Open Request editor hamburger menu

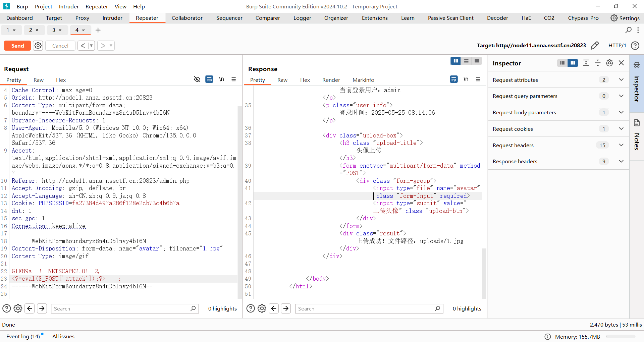[x=234, y=79]
